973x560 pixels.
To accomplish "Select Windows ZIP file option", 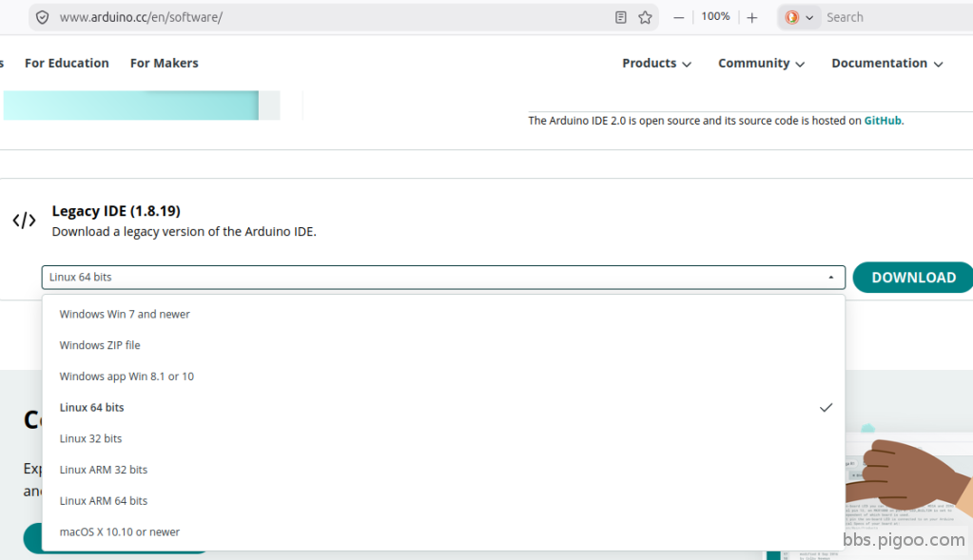I will pos(443,345).
